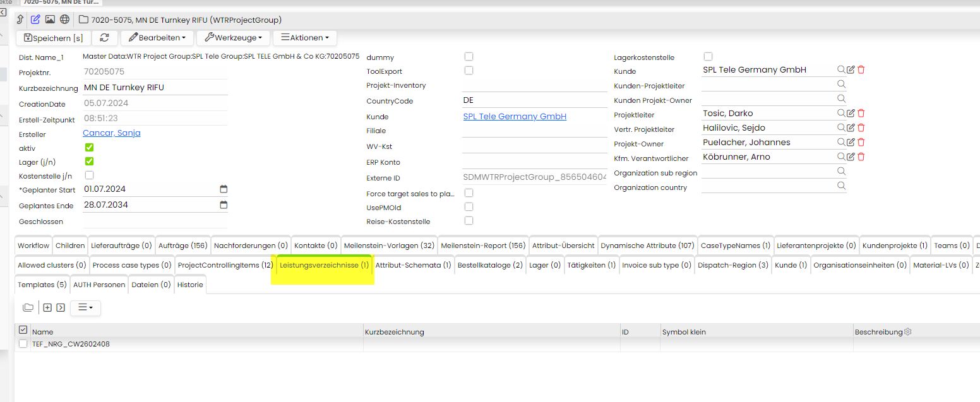Image resolution: width=980 pixels, height=402 pixels.
Task: Click the CountryCode field containing DE
Action: point(535,100)
